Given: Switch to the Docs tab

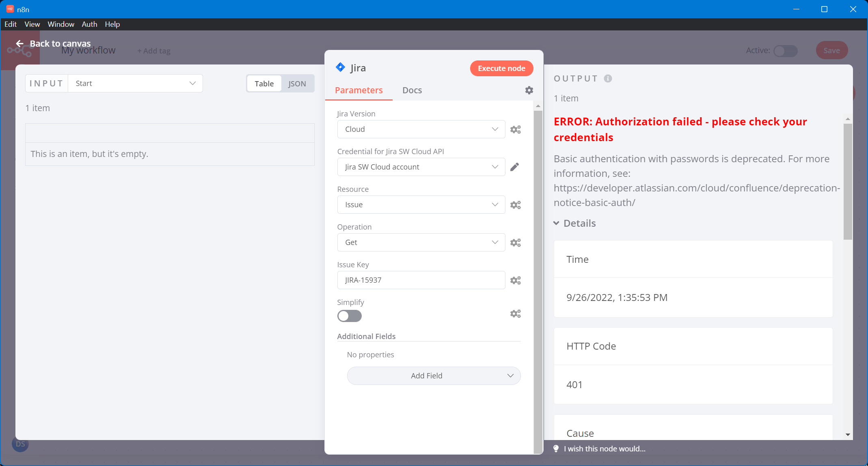Looking at the screenshot, I should click(412, 90).
